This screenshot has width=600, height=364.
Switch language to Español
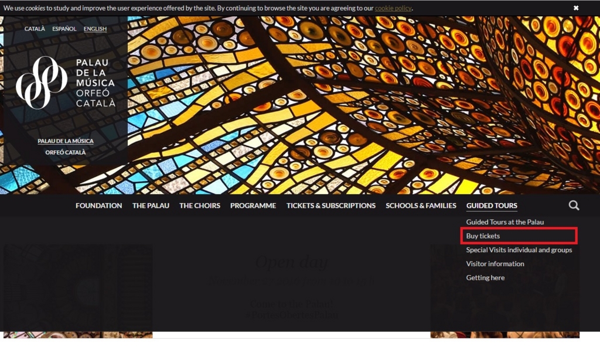click(64, 29)
